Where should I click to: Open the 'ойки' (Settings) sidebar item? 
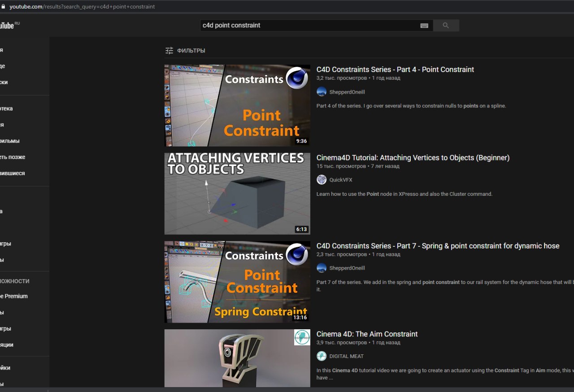pos(5,368)
